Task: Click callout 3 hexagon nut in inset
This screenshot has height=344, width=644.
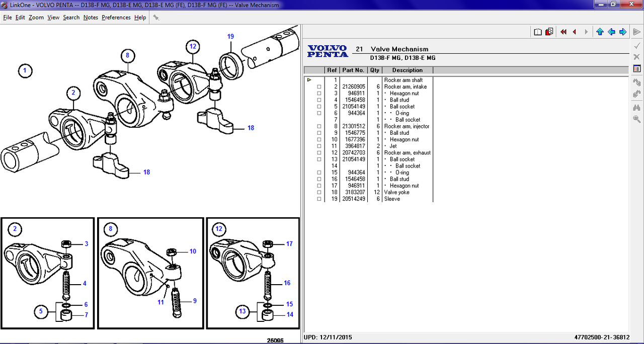Action: [86, 244]
